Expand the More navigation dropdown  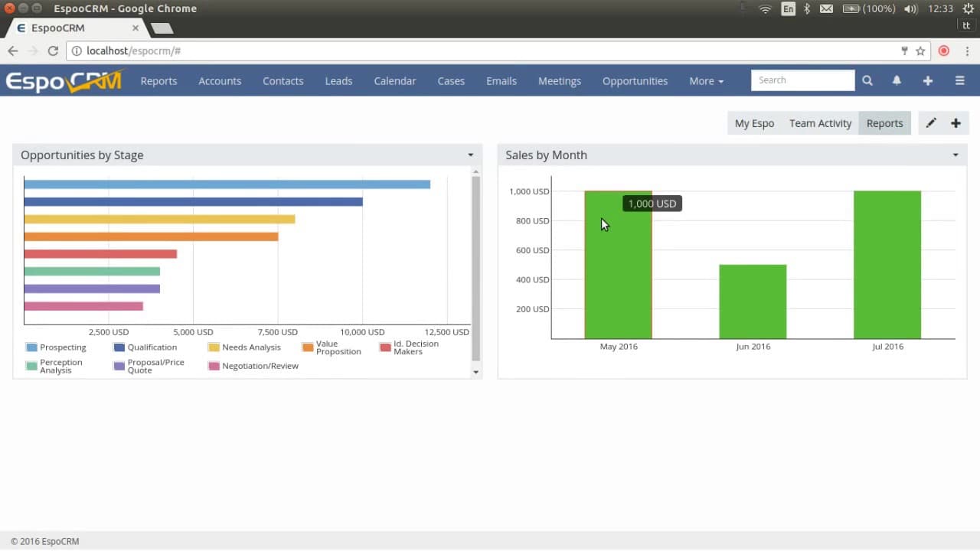click(705, 80)
